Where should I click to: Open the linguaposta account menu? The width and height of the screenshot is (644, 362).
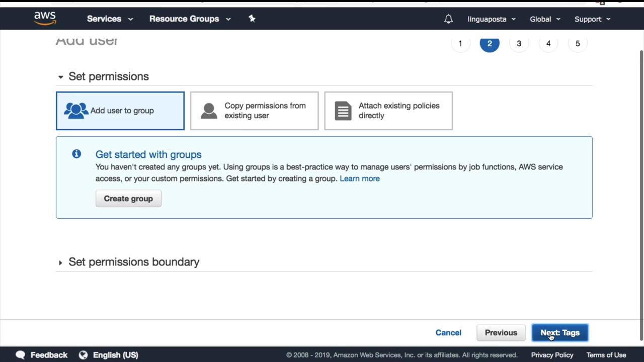point(492,19)
